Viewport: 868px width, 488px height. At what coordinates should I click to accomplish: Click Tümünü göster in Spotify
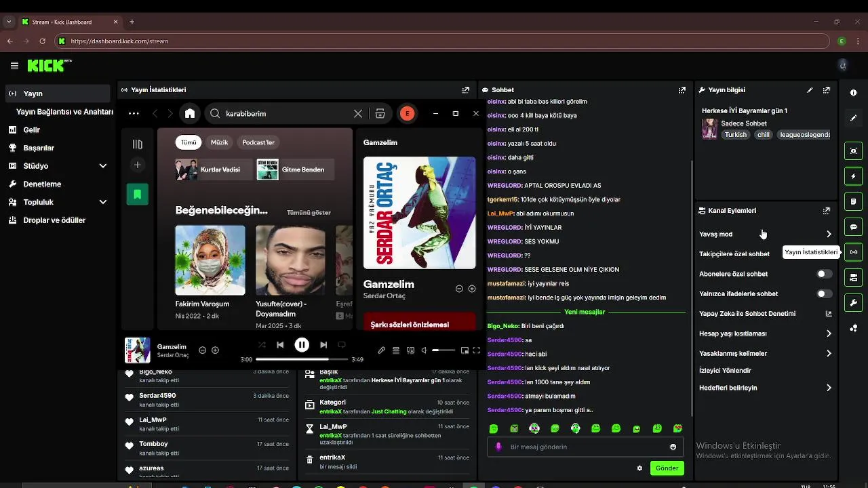click(x=309, y=213)
